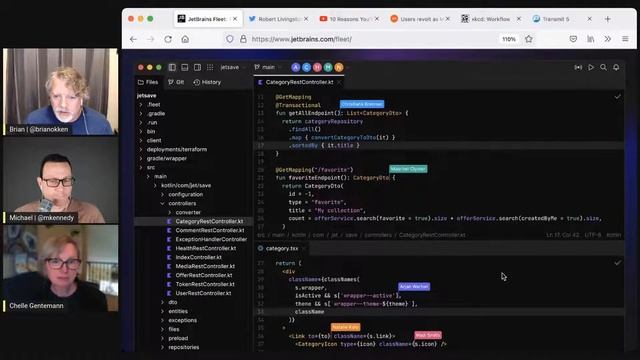Open the Fleet notifications bell icon
640x360 pixels.
616,67
